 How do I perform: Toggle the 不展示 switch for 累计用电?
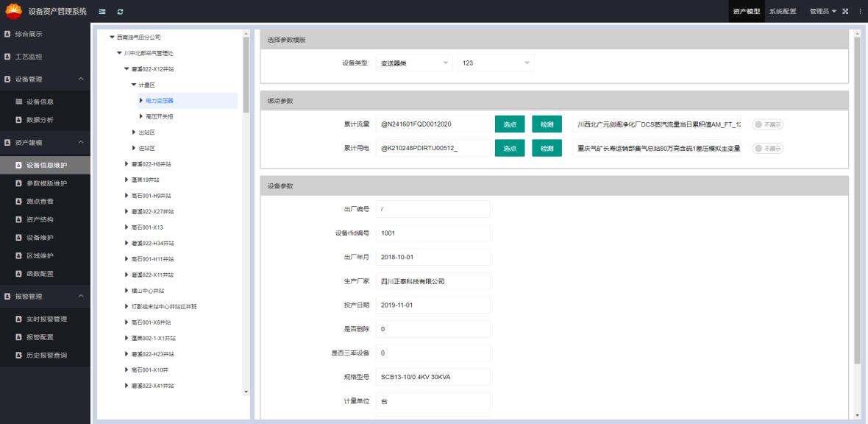click(767, 148)
